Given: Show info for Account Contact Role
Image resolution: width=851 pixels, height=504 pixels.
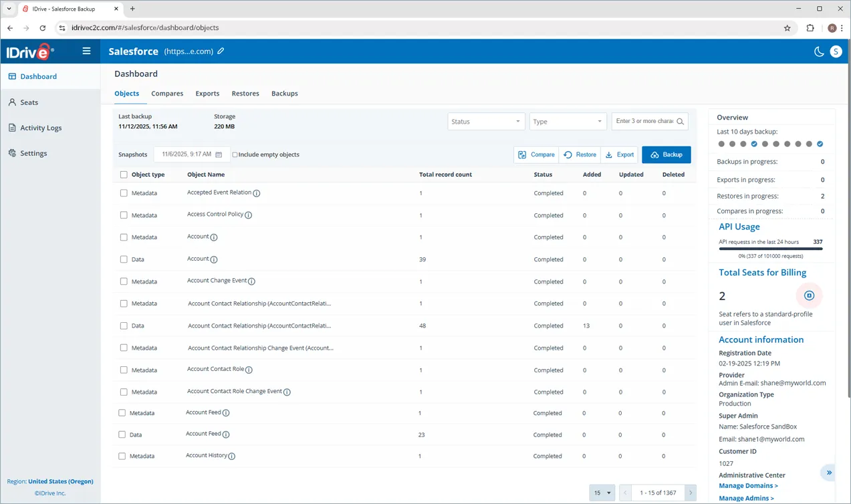Looking at the screenshot, I should tap(249, 370).
